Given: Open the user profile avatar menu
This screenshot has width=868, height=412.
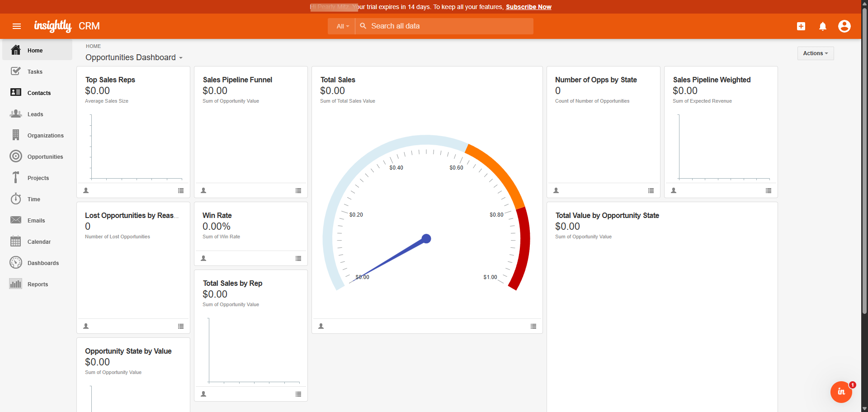Looking at the screenshot, I should (844, 26).
